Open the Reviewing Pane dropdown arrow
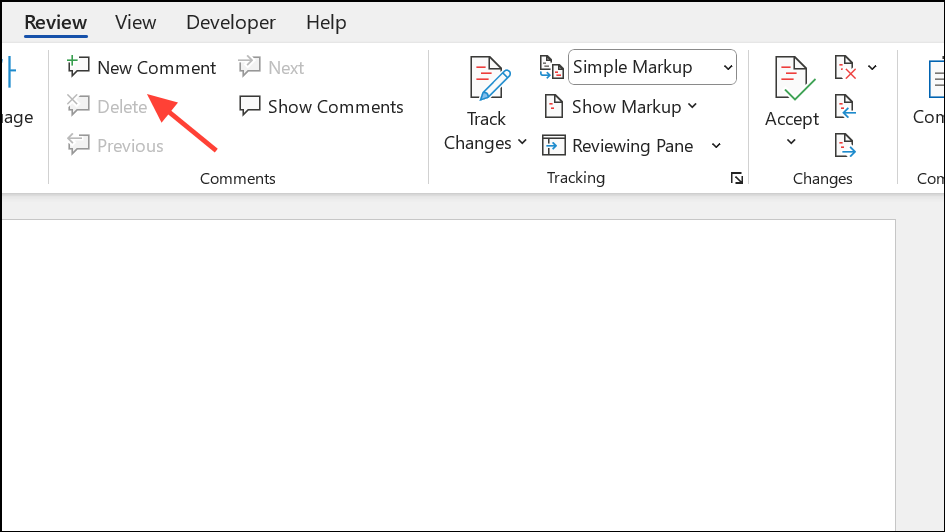The width and height of the screenshot is (945, 532). click(x=716, y=146)
